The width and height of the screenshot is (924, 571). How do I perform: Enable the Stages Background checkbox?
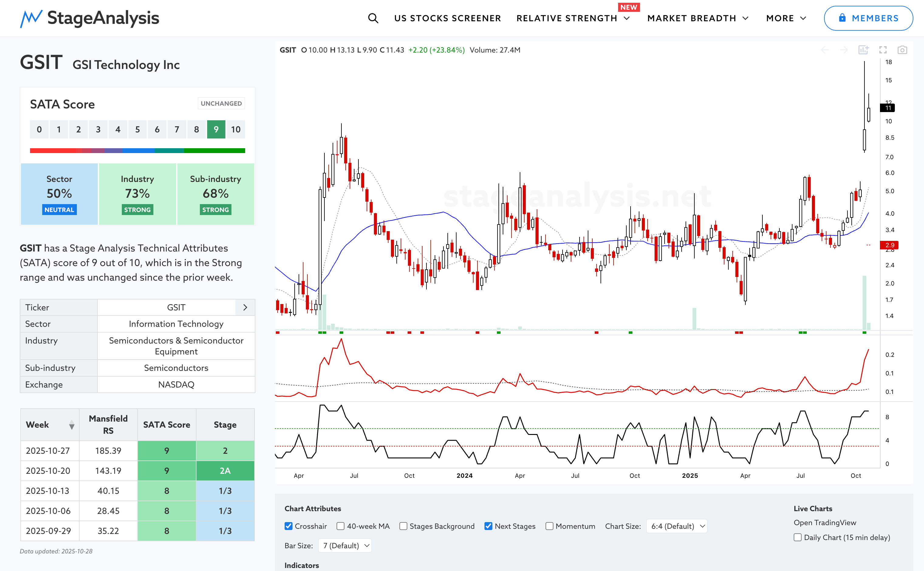pos(403,526)
